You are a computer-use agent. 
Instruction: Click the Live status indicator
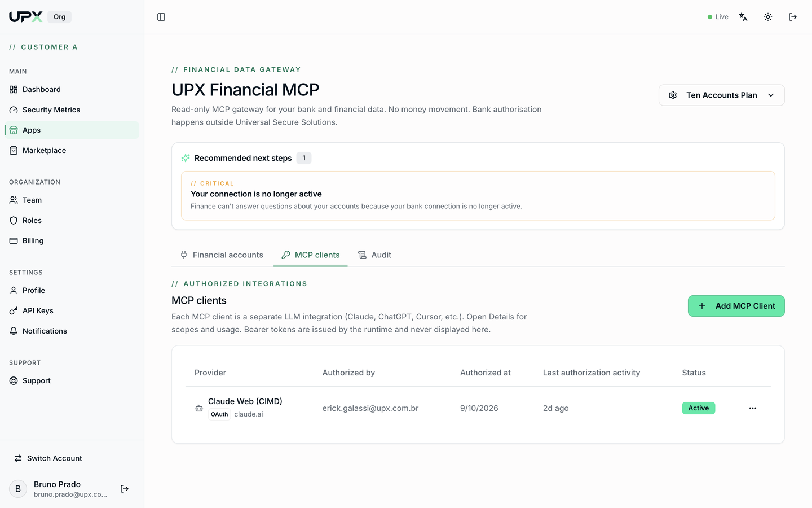(x=718, y=17)
